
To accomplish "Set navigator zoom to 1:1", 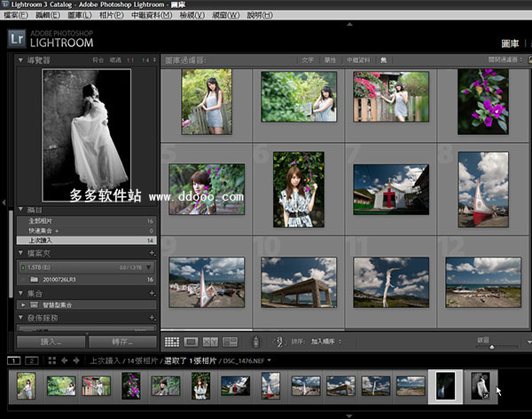I will tap(130, 60).
